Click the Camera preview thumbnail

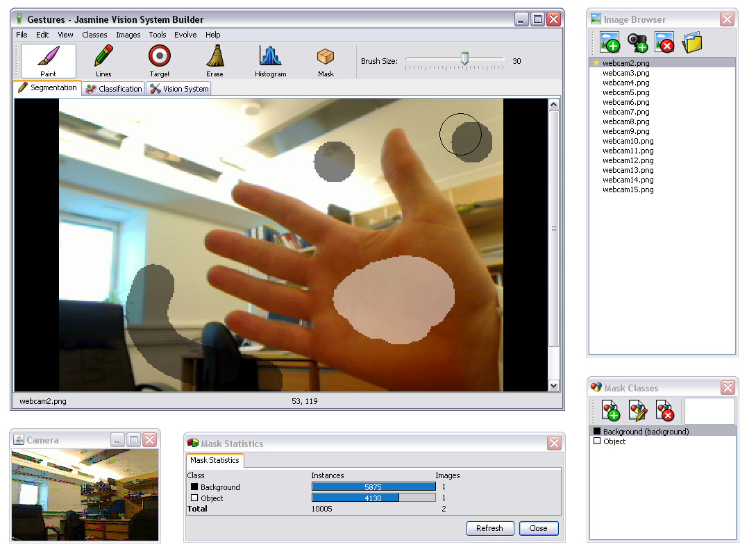tap(85, 495)
